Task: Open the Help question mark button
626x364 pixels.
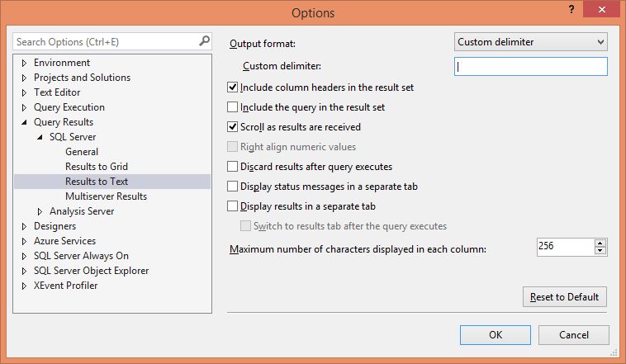Action: (x=571, y=9)
